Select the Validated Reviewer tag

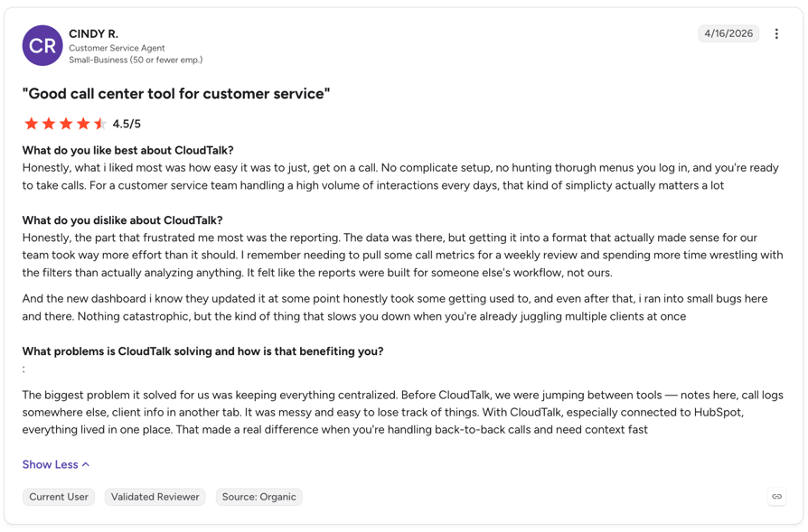click(155, 497)
